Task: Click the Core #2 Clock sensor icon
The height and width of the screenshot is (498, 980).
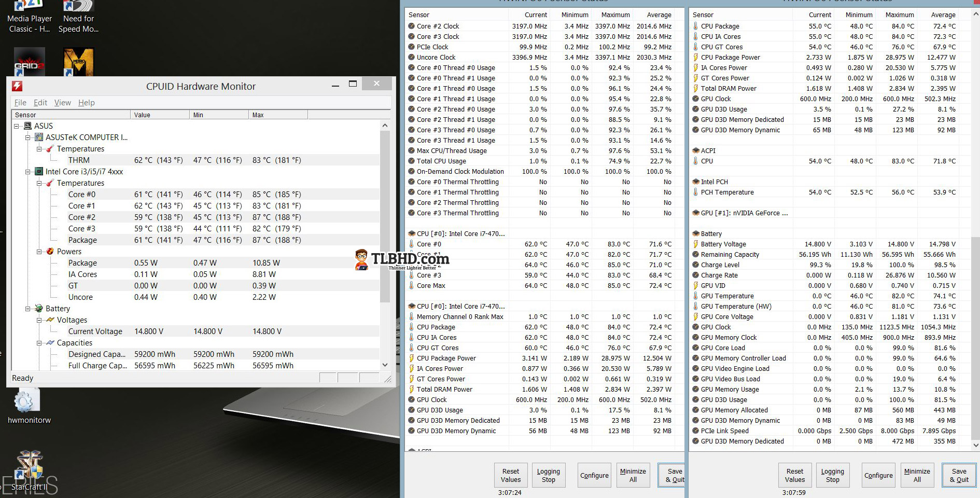Action: click(x=411, y=26)
